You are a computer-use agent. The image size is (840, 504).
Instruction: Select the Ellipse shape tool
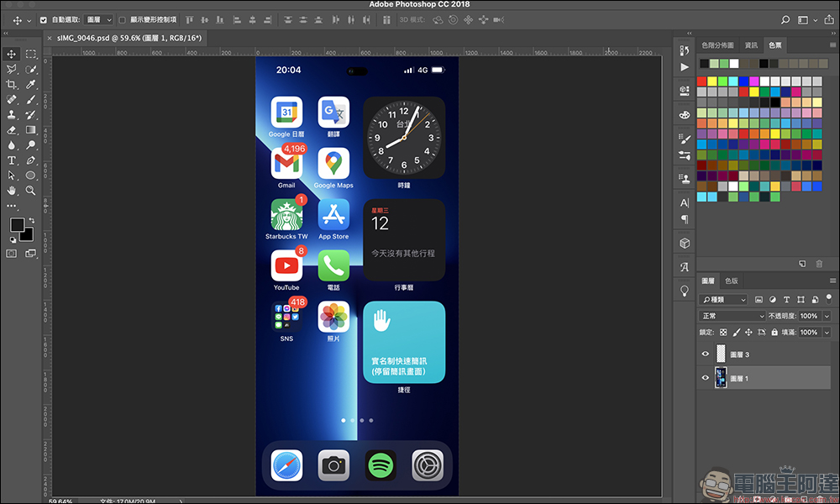tap(31, 176)
